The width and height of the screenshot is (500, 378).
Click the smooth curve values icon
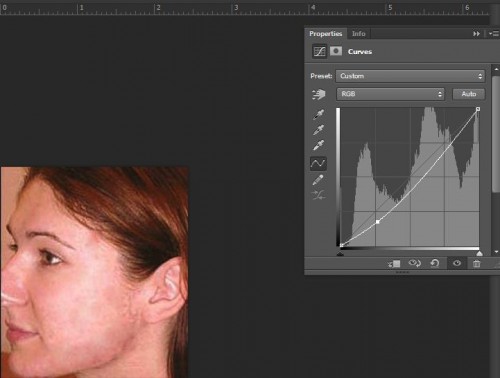point(318,195)
